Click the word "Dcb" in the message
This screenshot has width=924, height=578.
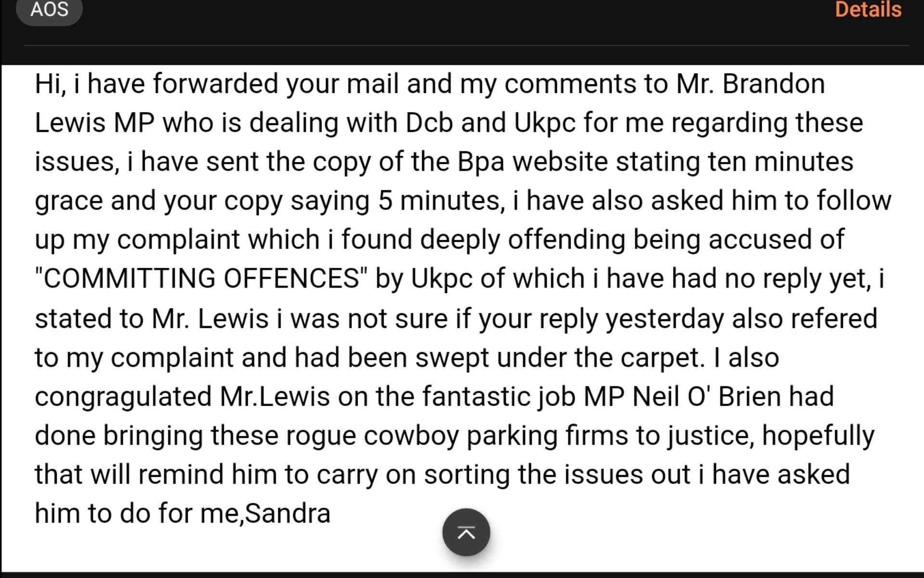(429, 123)
